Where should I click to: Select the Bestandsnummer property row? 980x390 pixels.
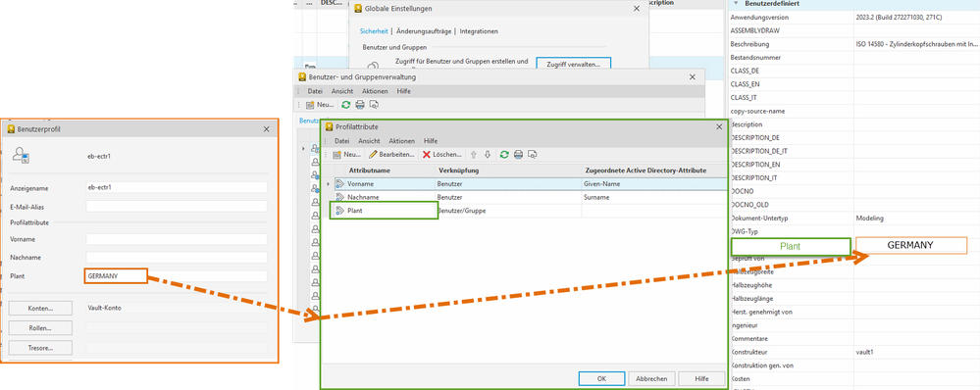coord(854,58)
